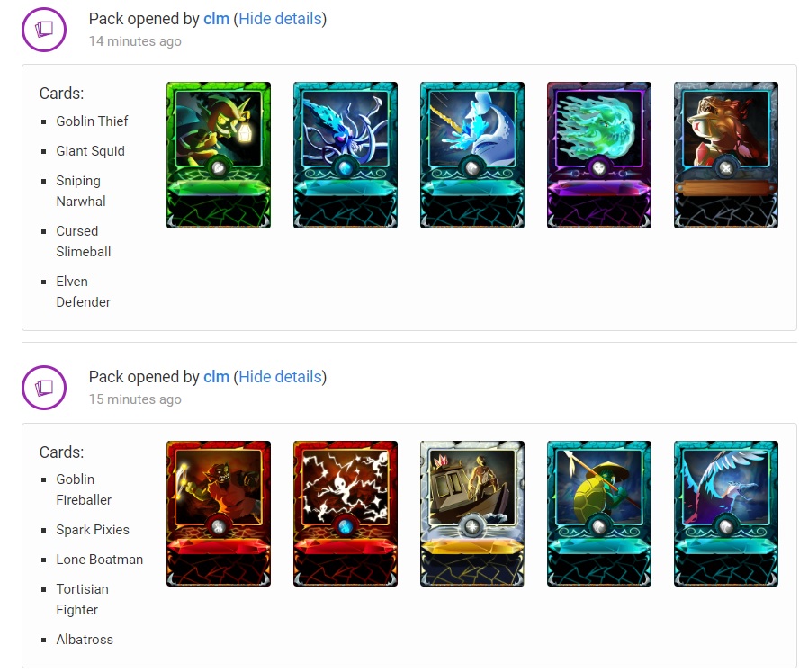The image size is (799, 672).
Task: Click the 14 minutes ago timestamp
Action: click(x=135, y=41)
